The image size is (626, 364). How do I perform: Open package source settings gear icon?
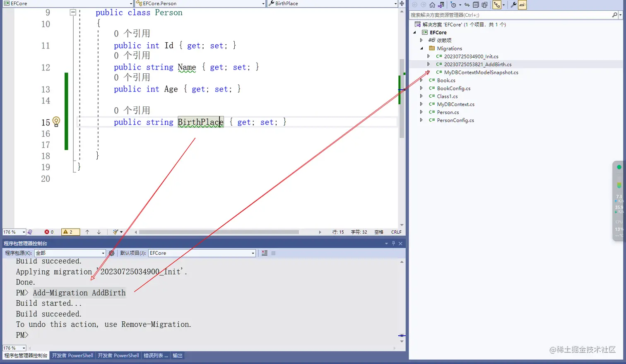coord(111,253)
